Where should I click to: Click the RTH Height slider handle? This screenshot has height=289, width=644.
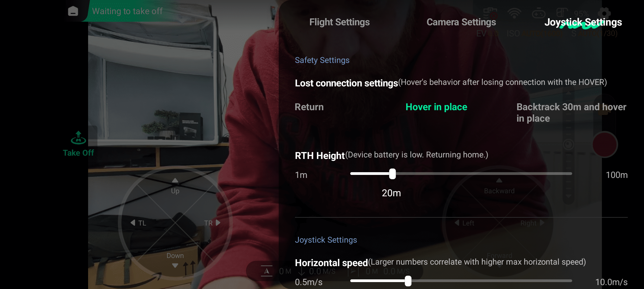(x=392, y=174)
